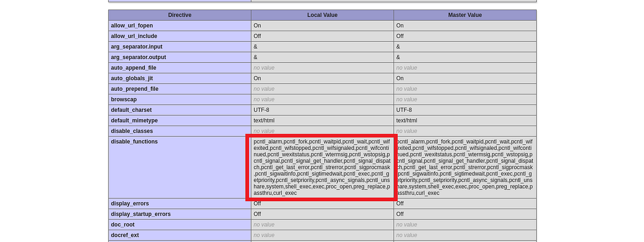This screenshot has height=242, width=644.
Task: Click disable_classes master no value
Action: pyautogui.click(x=407, y=131)
